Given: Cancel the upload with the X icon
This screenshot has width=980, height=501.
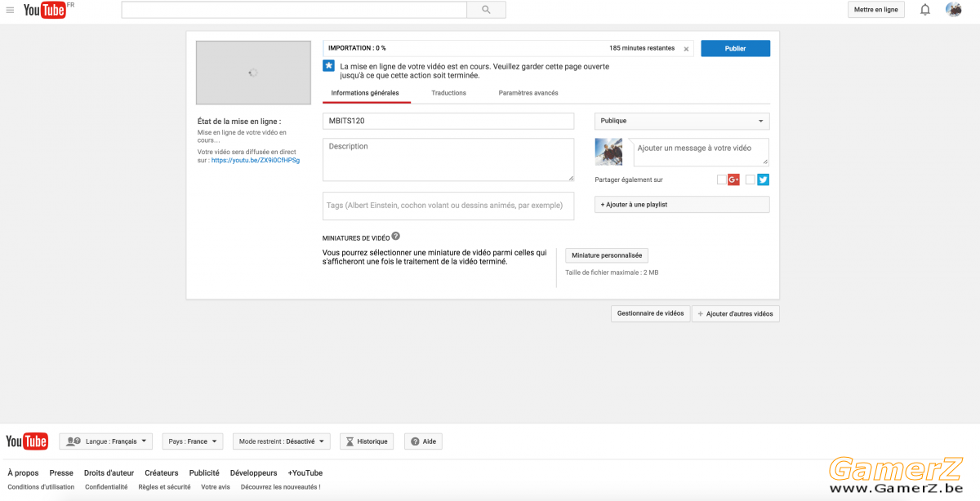Looking at the screenshot, I should 686,49.
